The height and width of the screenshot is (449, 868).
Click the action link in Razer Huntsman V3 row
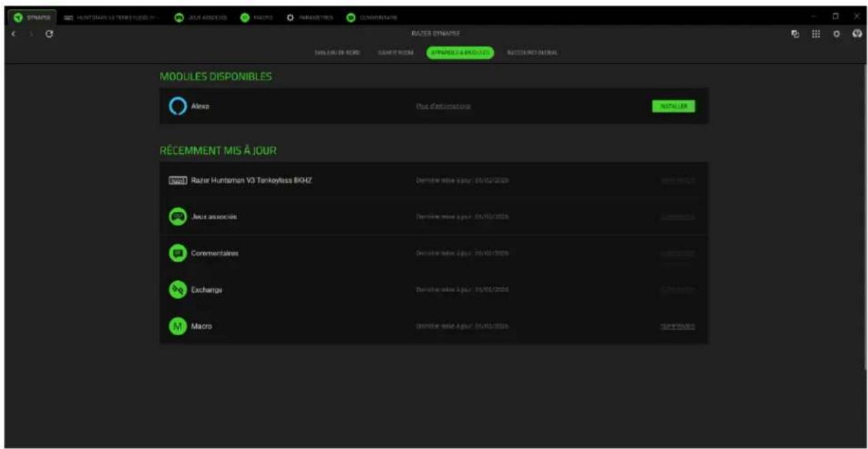tap(677, 181)
